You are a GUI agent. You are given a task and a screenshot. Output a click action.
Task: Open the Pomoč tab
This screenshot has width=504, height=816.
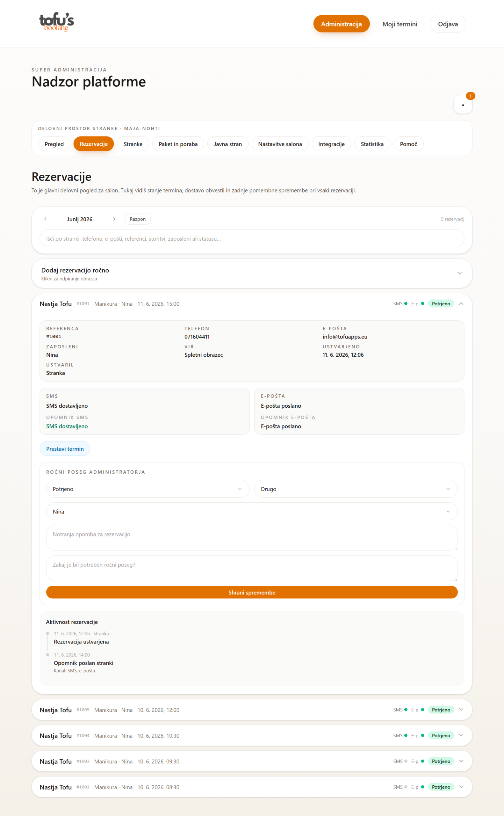tap(408, 144)
